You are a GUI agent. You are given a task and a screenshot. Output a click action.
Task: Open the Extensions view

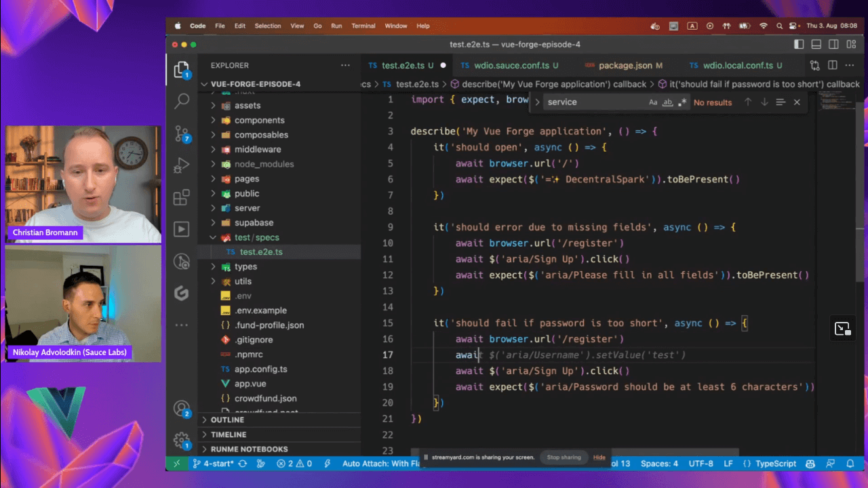pyautogui.click(x=182, y=197)
